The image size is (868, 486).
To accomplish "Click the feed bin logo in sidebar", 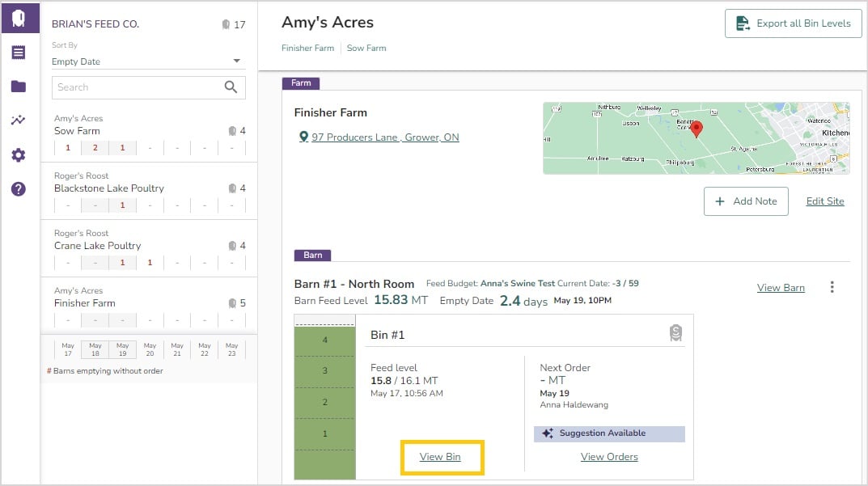I will point(19,18).
